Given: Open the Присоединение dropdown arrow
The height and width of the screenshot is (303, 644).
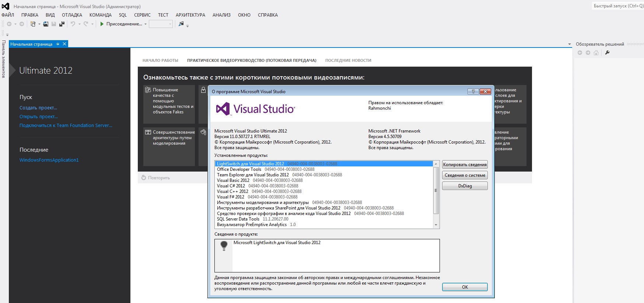Looking at the screenshot, I should pyautogui.click(x=146, y=24).
